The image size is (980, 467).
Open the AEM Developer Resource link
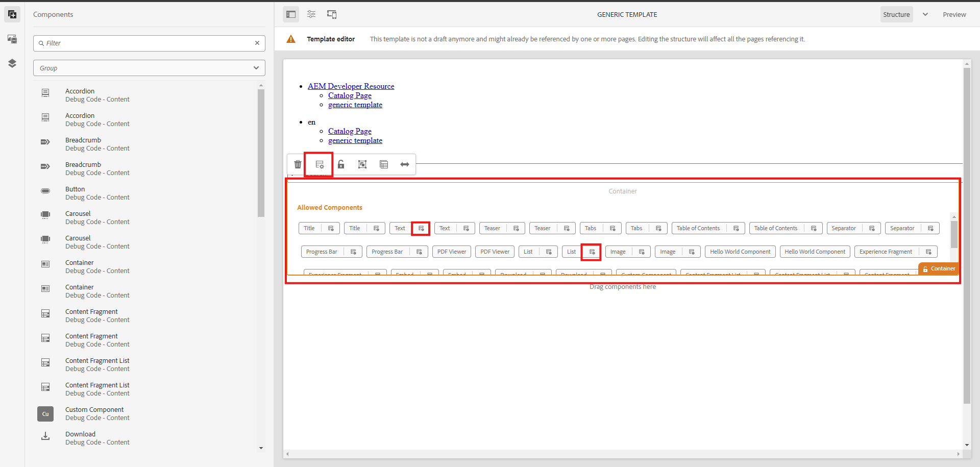click(351, 86)
